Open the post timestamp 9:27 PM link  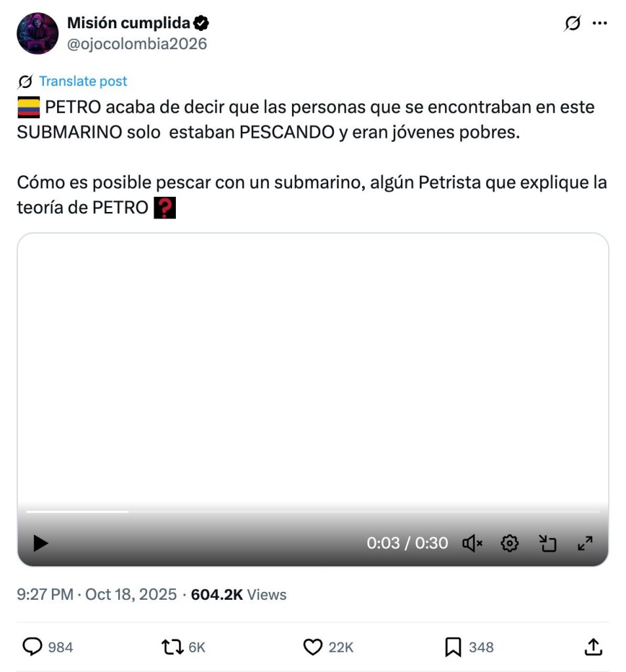(x=97, y=595)
